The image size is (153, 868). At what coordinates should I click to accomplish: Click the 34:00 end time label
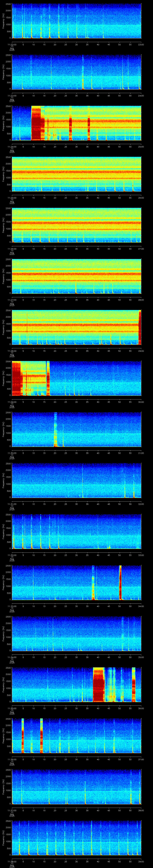(x=141, y=606)
